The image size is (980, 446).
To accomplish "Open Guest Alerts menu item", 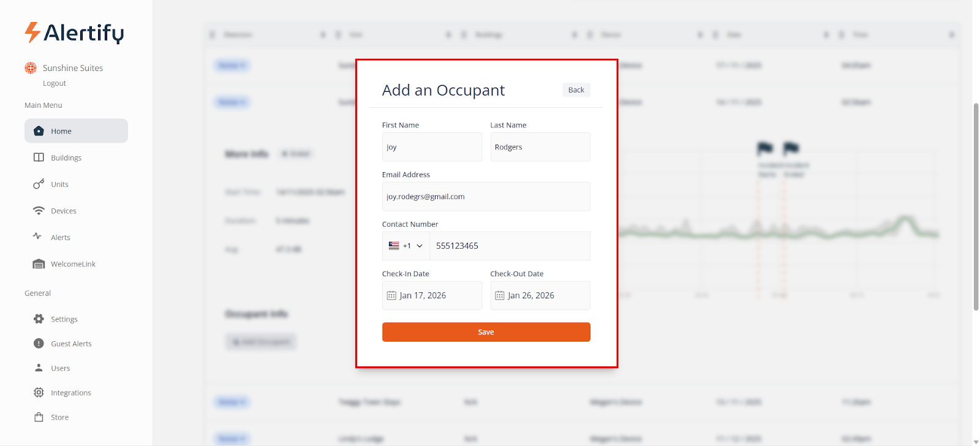I will (x=71, y=344).
